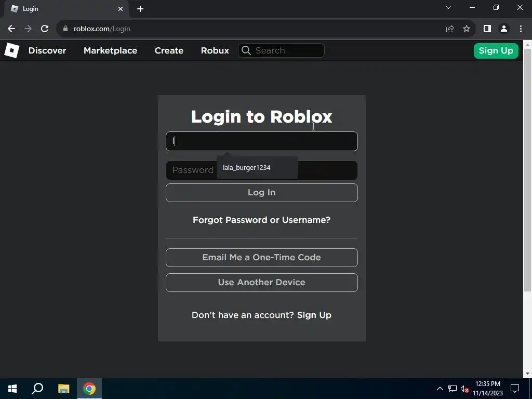Image resolution: width=532 pixels, height=399 pixels.
Task: Open the Discover menu item
Action: (x=47, y=50)
